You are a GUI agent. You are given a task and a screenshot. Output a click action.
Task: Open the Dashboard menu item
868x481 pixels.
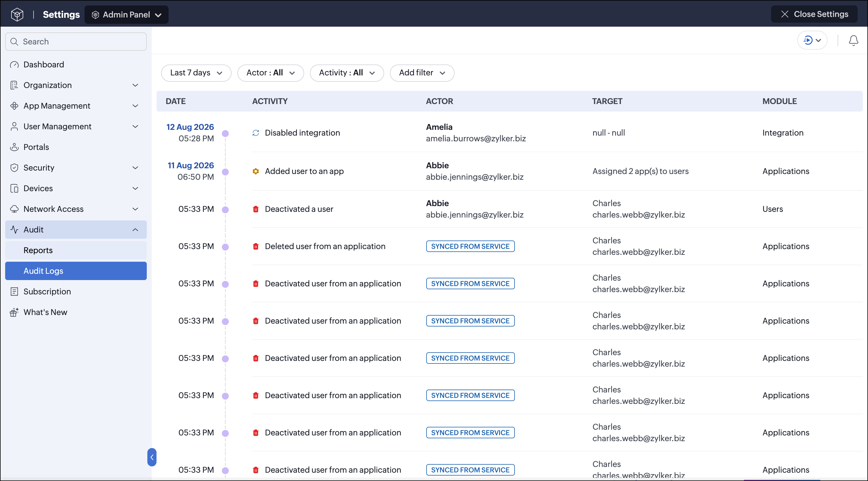point(76,65)
